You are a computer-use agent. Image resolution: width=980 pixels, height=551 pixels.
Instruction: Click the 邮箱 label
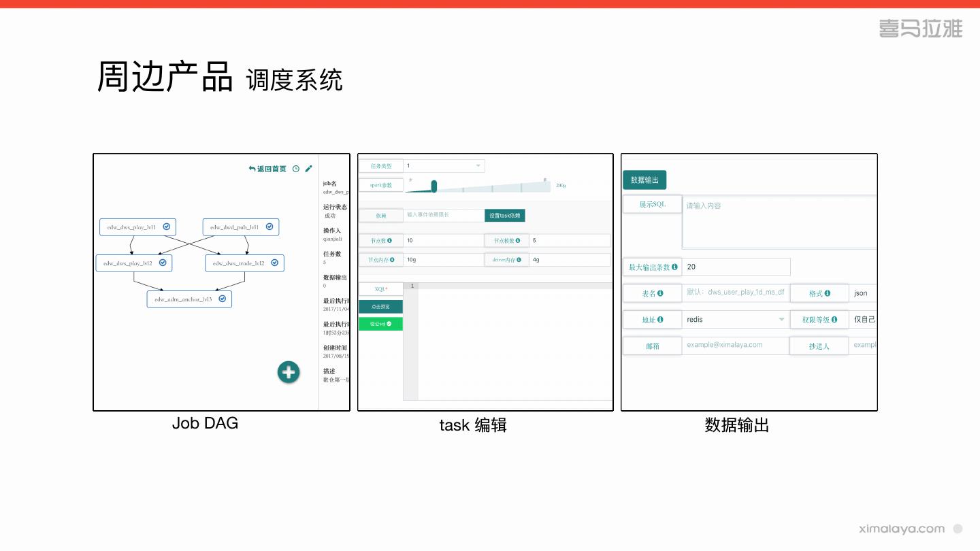[653, 346]
